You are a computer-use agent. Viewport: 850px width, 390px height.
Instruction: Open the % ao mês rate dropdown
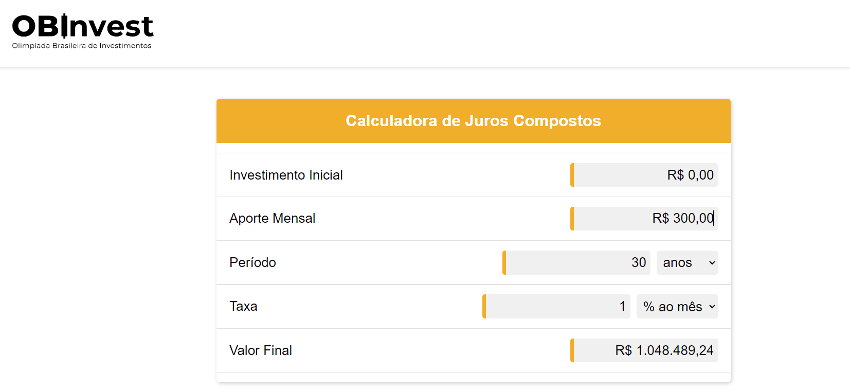[677, 306]
